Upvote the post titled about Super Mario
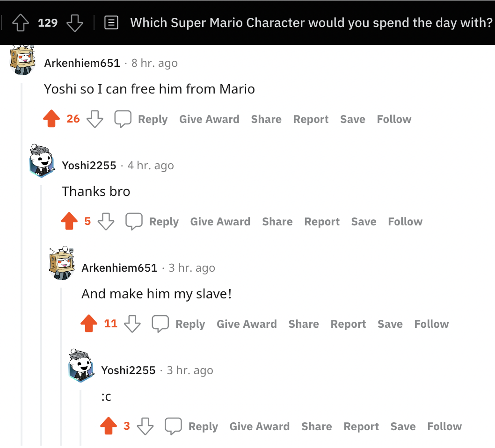 pyautogui.click(x=20, y=22)
